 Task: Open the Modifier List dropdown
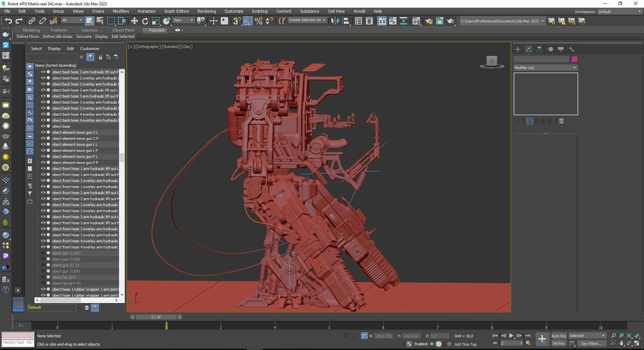pos(545,68)
